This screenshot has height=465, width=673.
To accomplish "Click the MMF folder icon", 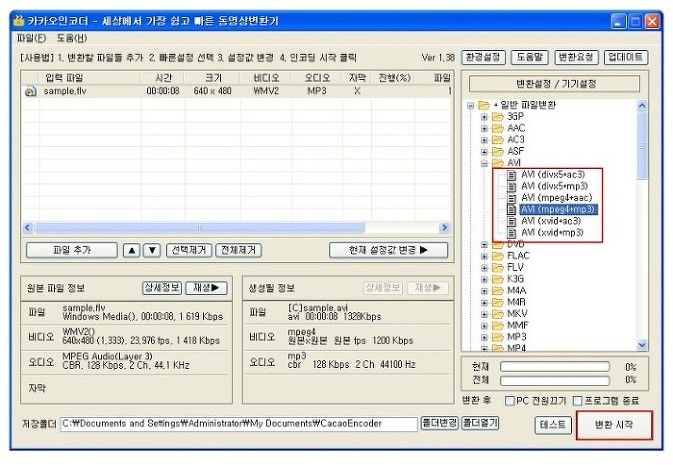I will (497, 326).
